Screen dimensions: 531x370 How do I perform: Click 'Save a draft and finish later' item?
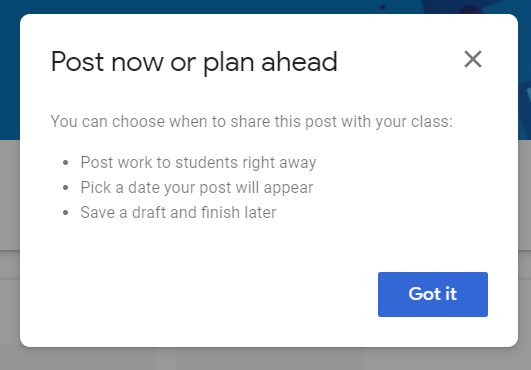[x=178, y=213]
